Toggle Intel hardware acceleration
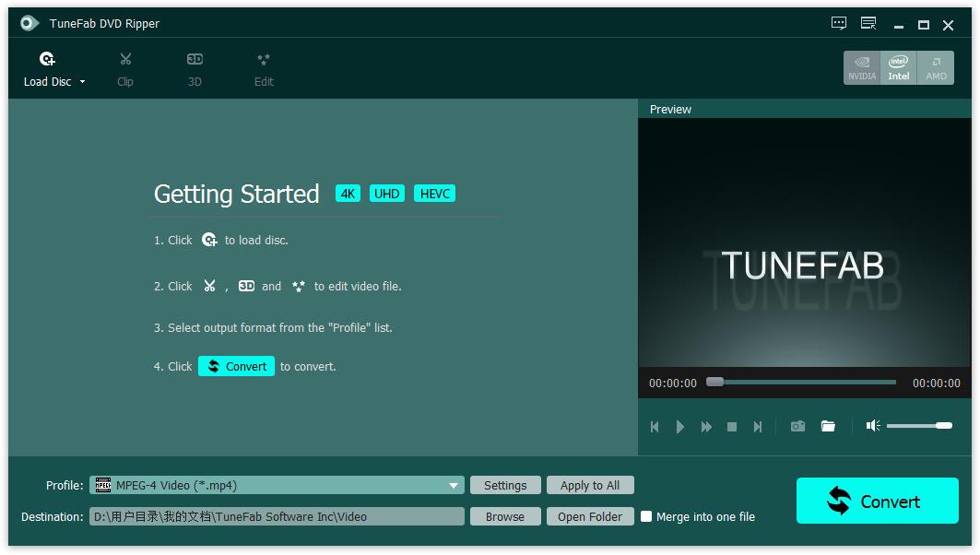This screenshot has height=555, width=980. point(898,67)
